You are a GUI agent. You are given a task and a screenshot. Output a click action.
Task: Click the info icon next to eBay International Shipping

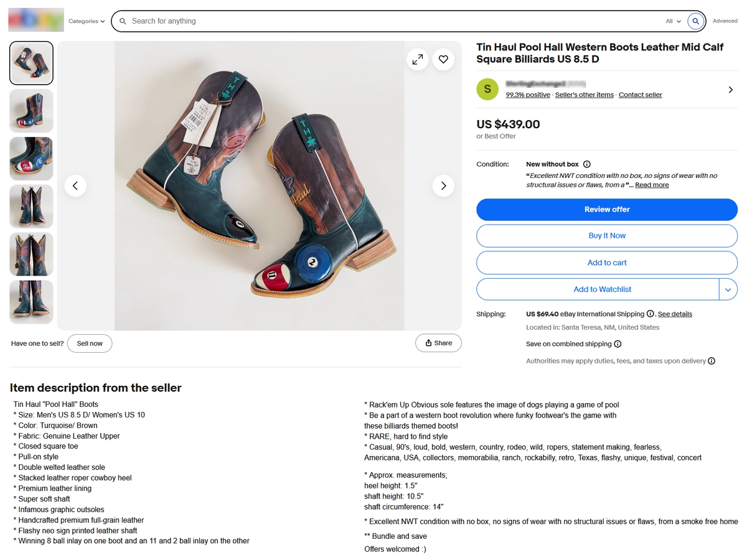(x=650, y=314)
